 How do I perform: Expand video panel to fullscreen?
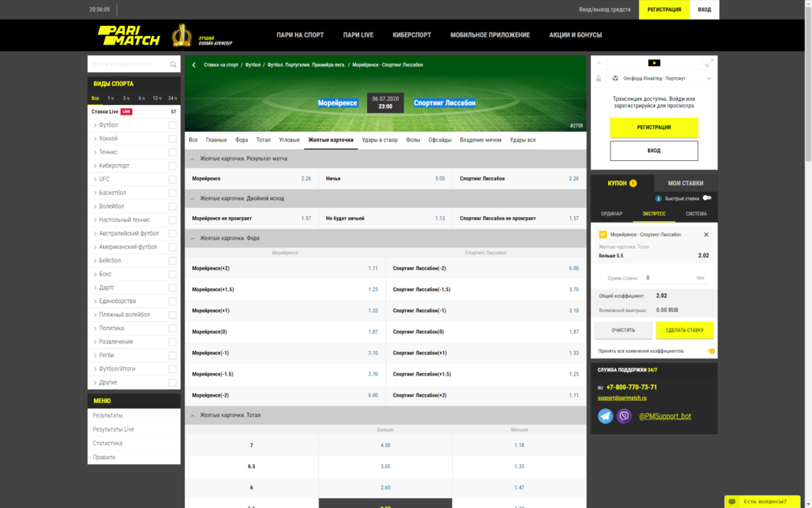tap(710, 63)
